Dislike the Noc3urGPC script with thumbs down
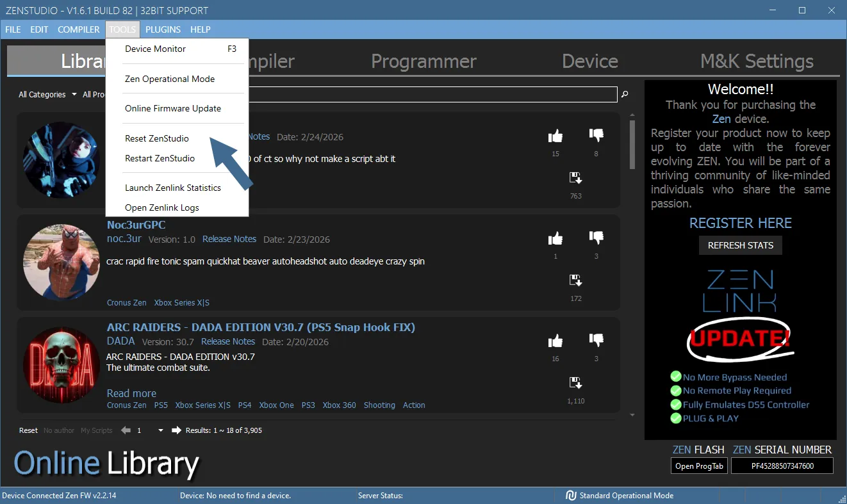The width and height of the screenshot is (847, 504). point(596,238)
